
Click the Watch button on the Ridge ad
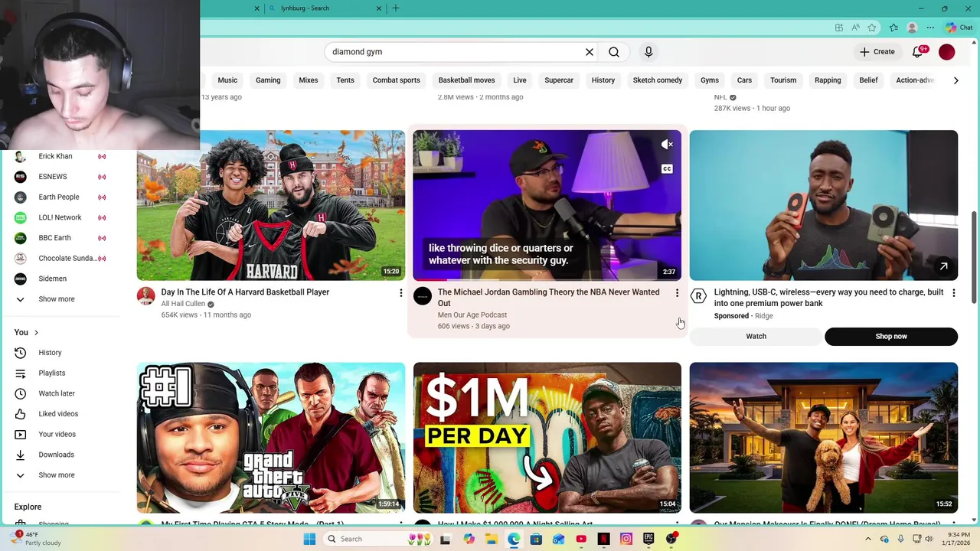click(756, 337)
